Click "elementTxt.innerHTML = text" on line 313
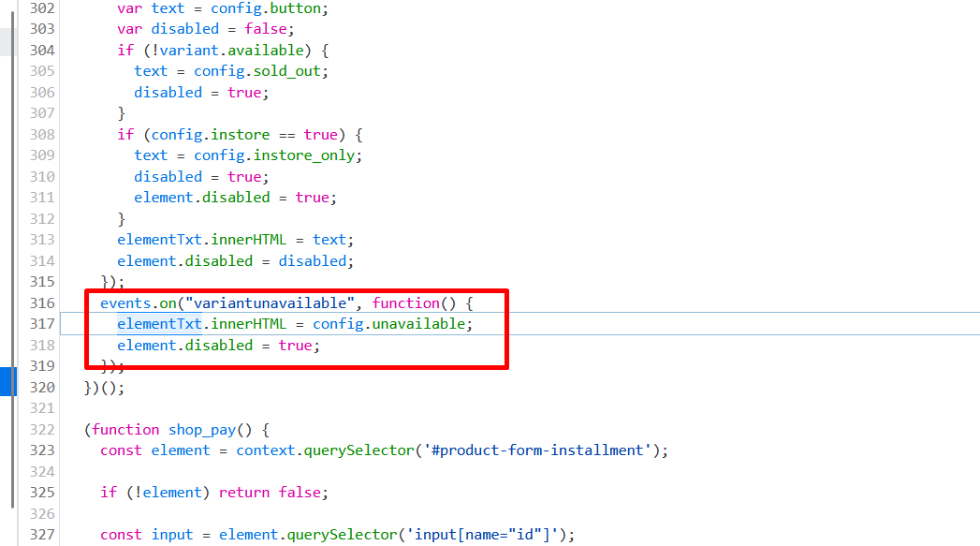 pos(231,240)
